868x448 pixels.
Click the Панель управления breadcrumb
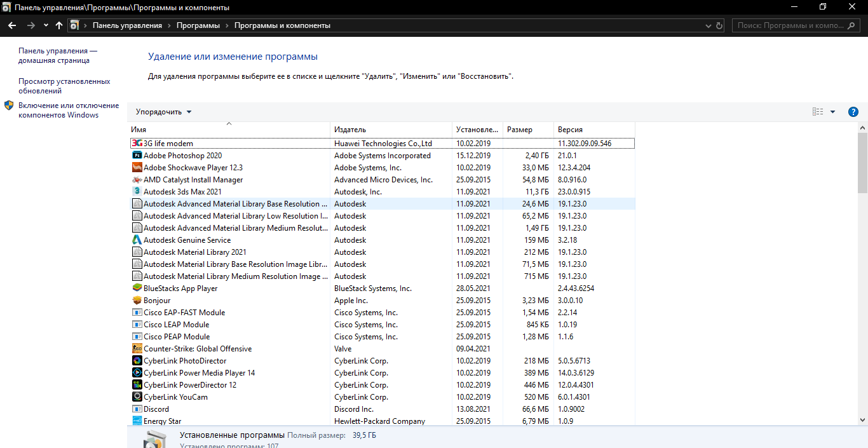click(x=127, y=25)
